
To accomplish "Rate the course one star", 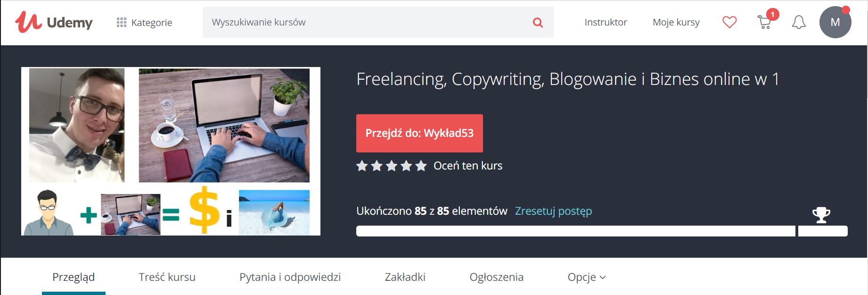I will [x=362, y=166].
